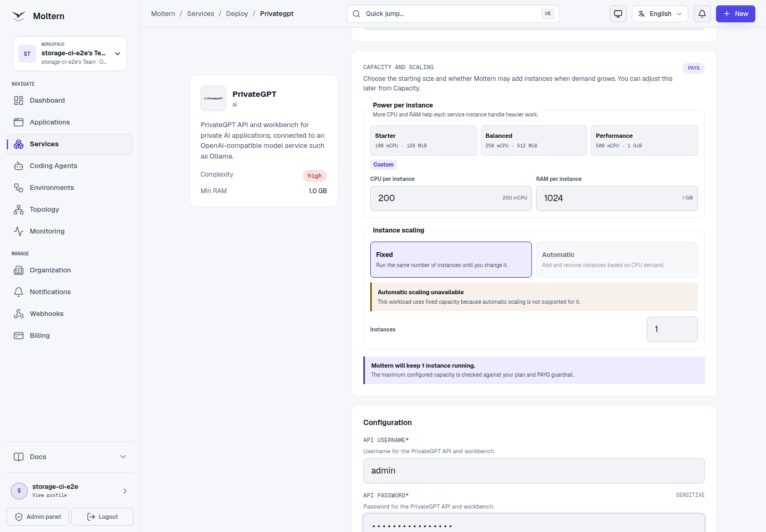
Task: Focus the Quick jump search field
Action: (453, 14)
